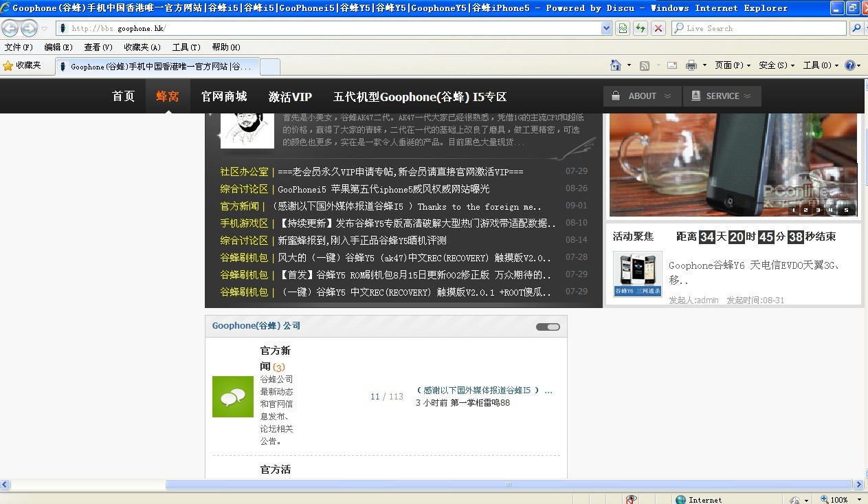
Task: Print the page using the printer icon
Action: click(x=691, y=65)
